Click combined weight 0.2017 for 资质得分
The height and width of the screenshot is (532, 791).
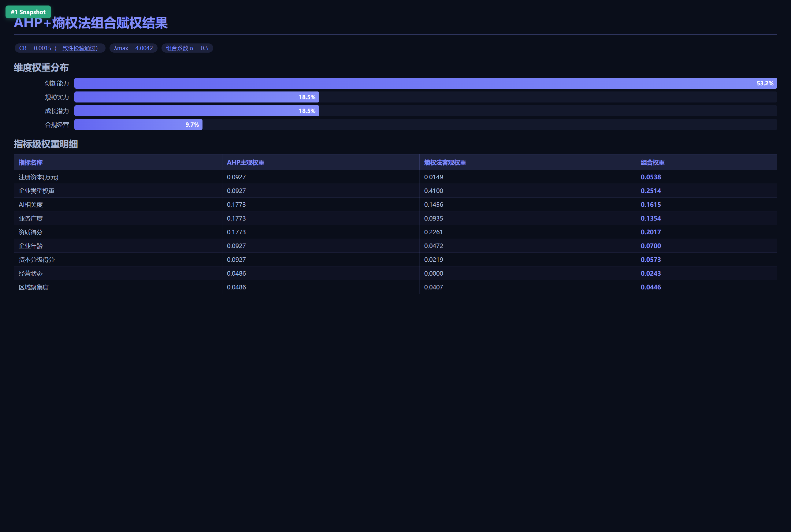(x=651, y=232)
